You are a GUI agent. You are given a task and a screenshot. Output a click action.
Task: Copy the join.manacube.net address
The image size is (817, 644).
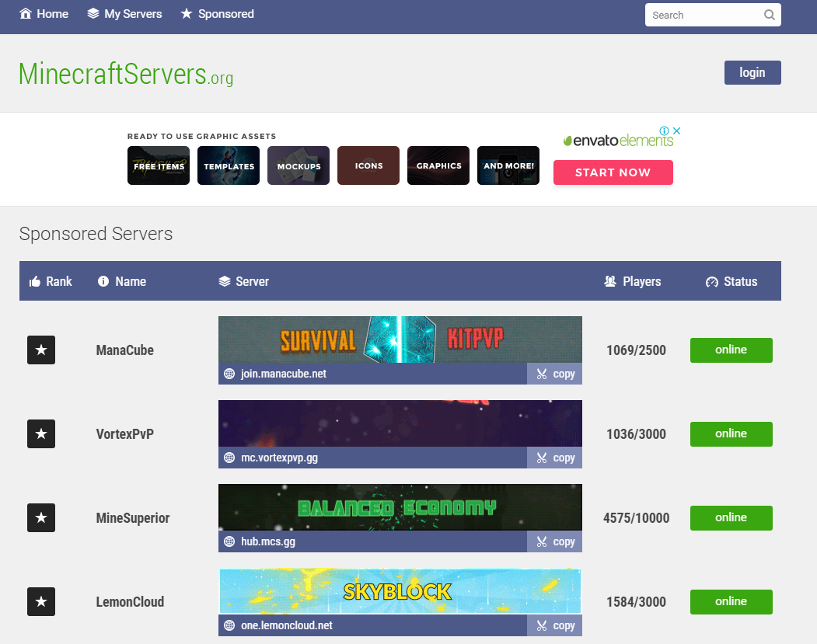[x=555, y=374]
